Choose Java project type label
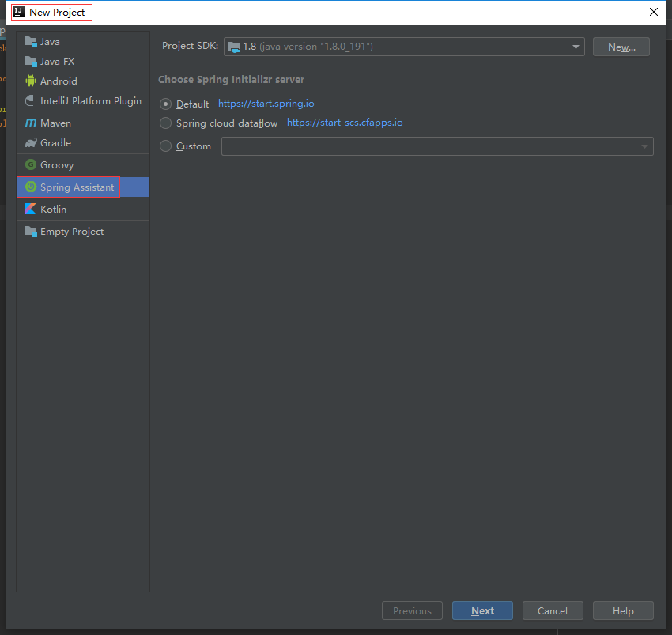672x635 pixels. coord(50,42)
